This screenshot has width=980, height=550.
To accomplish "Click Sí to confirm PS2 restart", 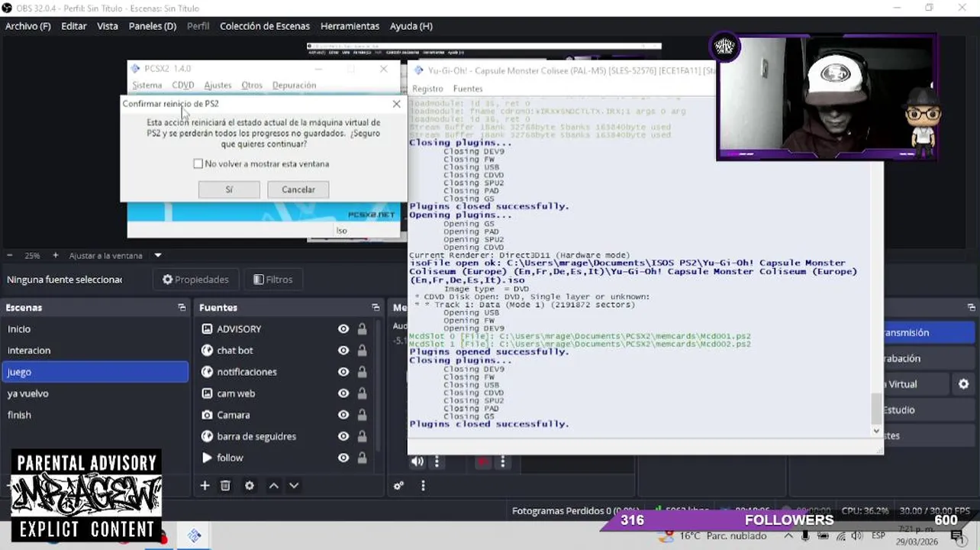I will coord(229,189).
